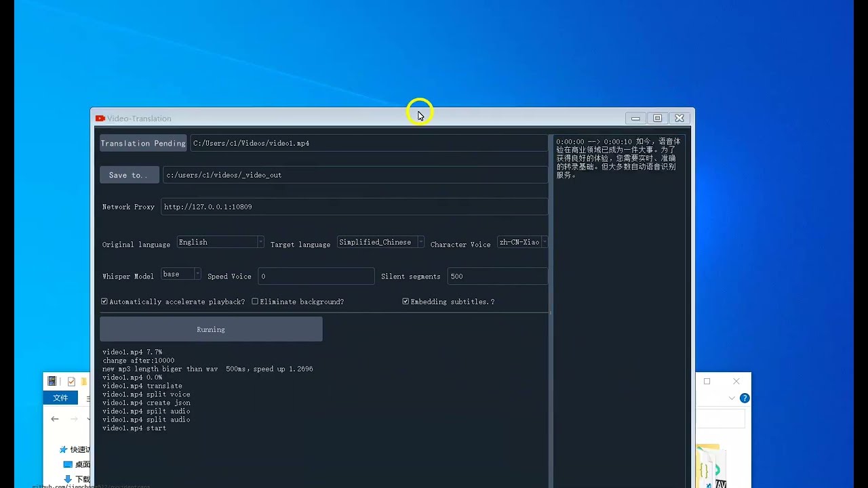Open Explorer help question mark icon
Viewport: 868px width, 488px height.
745,399
